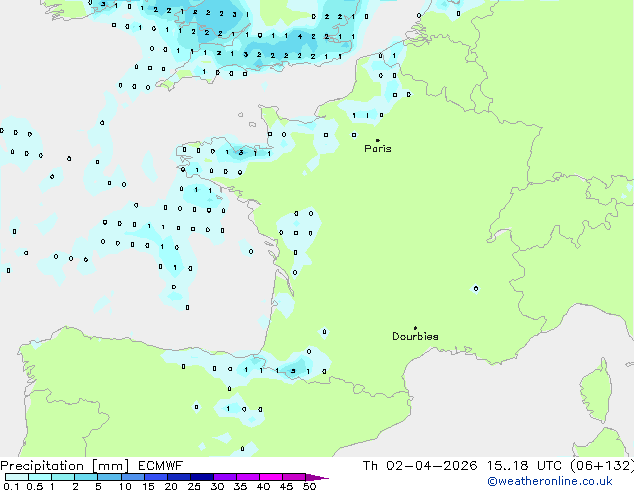This screenshot has height=490, width=634.
Task: Click the ECMWF model label
Action: [x=161, y=466]
